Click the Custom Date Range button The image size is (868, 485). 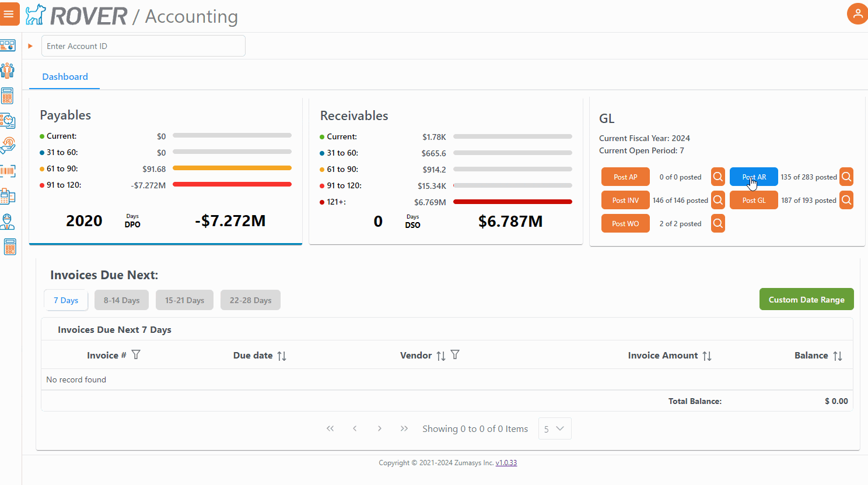pyautogui.click(x=806, y=300)
